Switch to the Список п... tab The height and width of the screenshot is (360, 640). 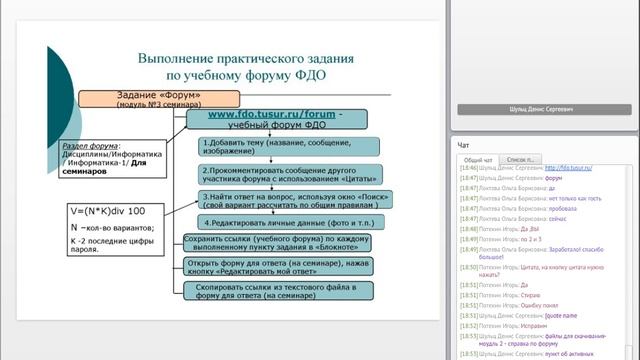click(520, 160)
